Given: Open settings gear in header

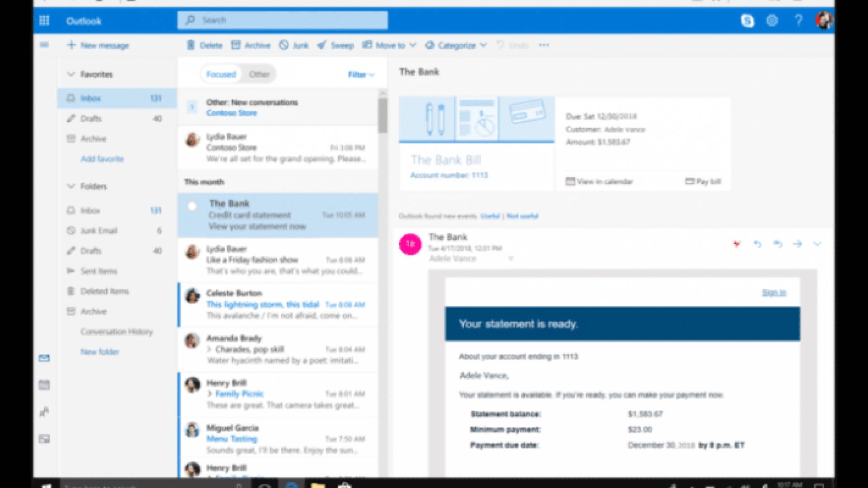Looking at the screenshot, I should pos(772,21).
